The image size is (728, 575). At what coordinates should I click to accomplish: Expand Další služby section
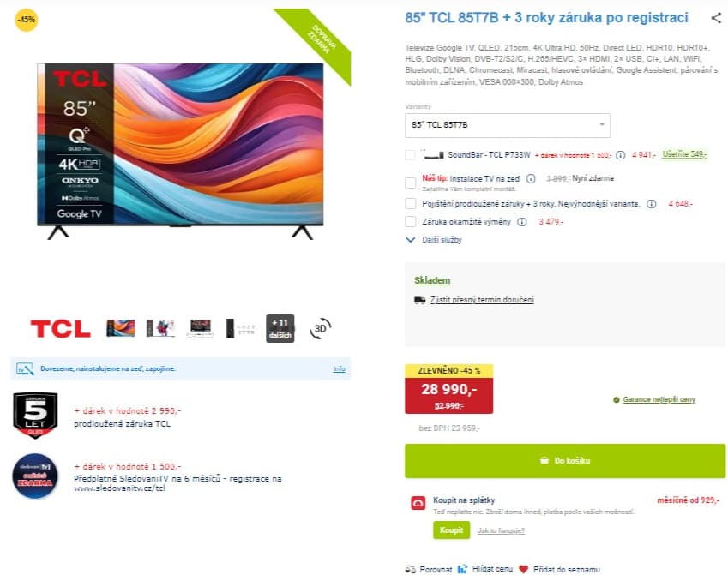point(434,240)
